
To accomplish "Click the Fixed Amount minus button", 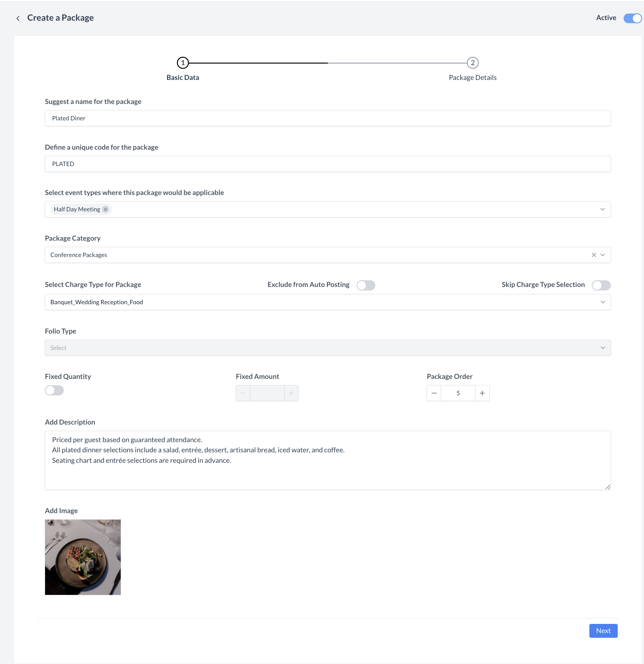I will click(243, 393).
